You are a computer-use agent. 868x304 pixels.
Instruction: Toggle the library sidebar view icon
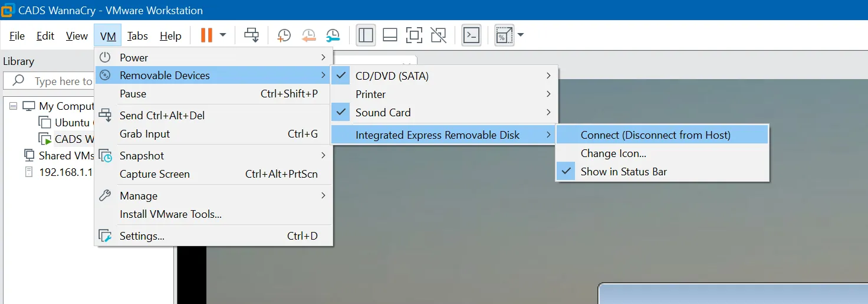(366, 35)
